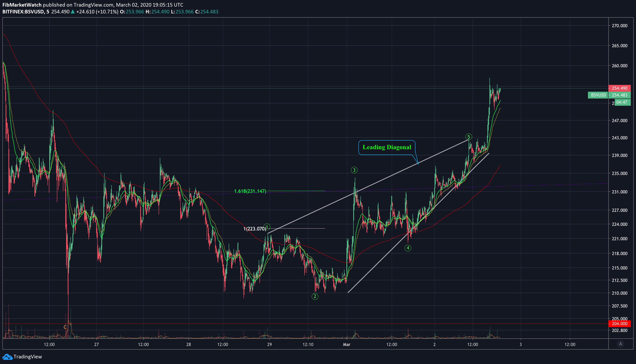Viewport: 636px width, 364px height.
Task: Click the '12:10' time axis label
Action: [x=308, y=345]
